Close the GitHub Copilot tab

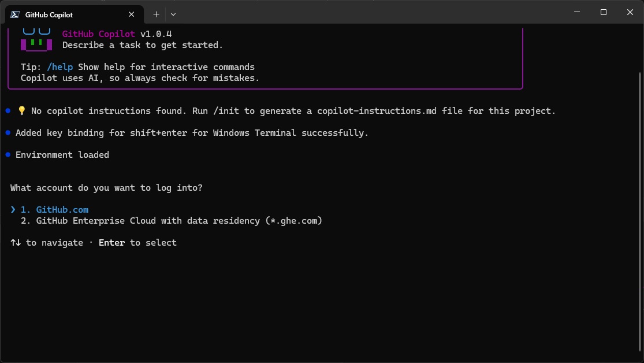(132, 14)
